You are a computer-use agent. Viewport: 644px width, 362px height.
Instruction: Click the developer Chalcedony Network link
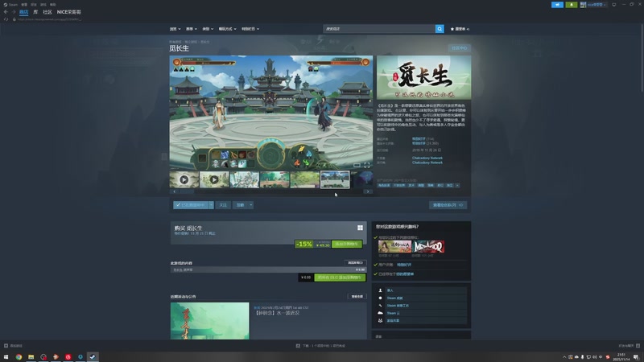[427, 158]
